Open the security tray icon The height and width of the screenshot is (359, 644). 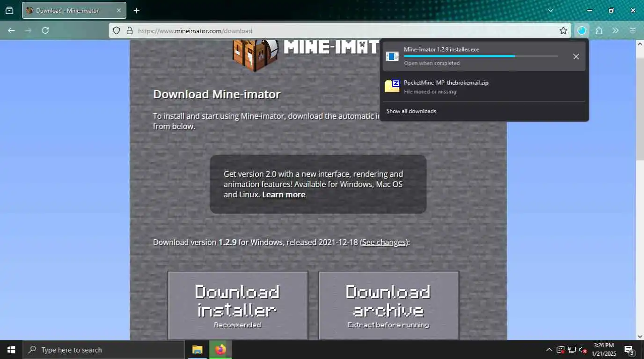tap(561, 350)
